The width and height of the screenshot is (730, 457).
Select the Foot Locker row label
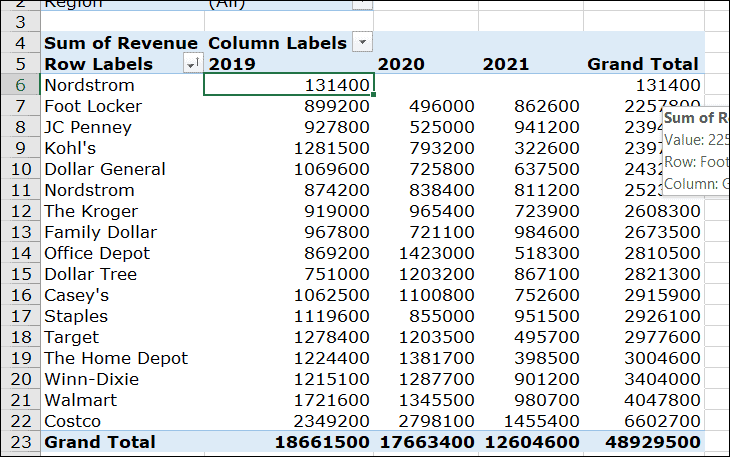(x=93, y=106)
